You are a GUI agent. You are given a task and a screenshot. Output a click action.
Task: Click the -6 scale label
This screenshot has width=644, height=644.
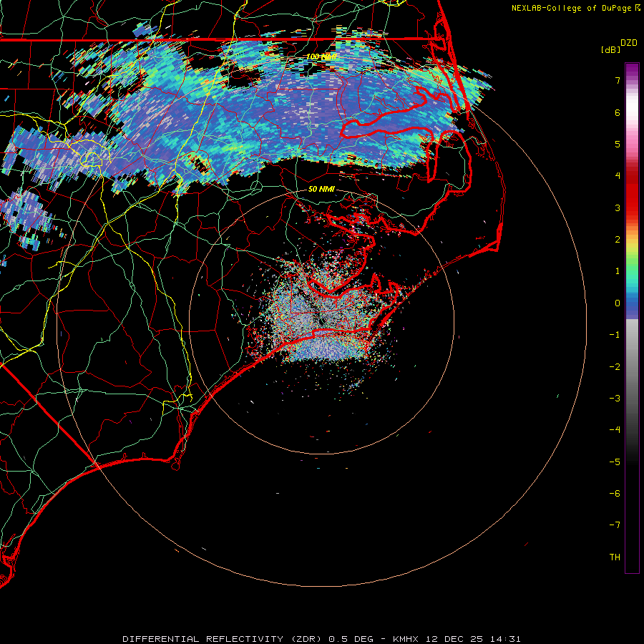615,494
